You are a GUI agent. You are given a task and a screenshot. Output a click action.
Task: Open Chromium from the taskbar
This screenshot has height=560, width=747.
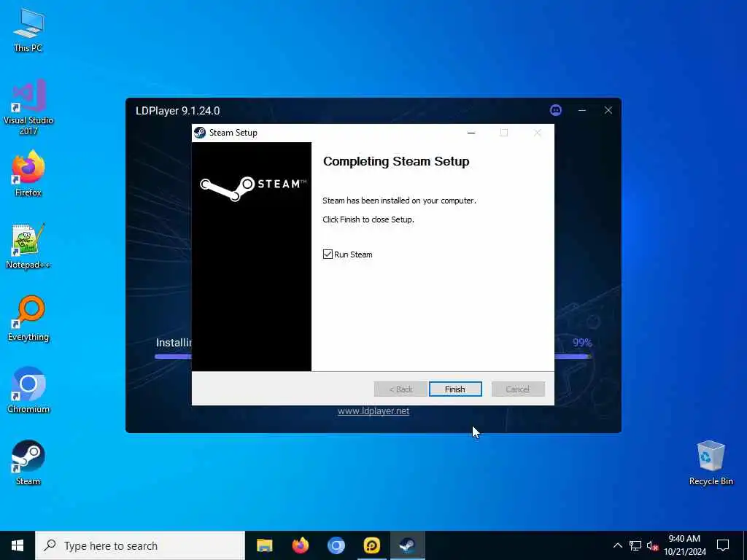pyautogui.click(x=336, y=545)
